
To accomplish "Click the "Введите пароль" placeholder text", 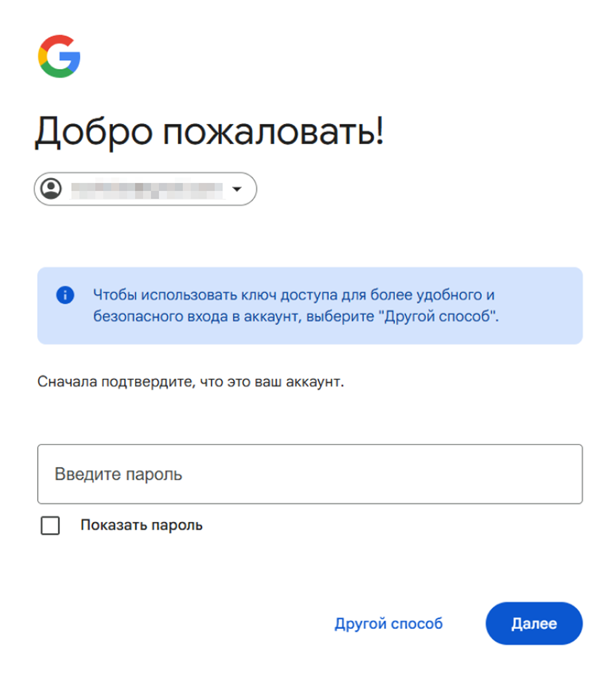I will click(x=118, y=474).
